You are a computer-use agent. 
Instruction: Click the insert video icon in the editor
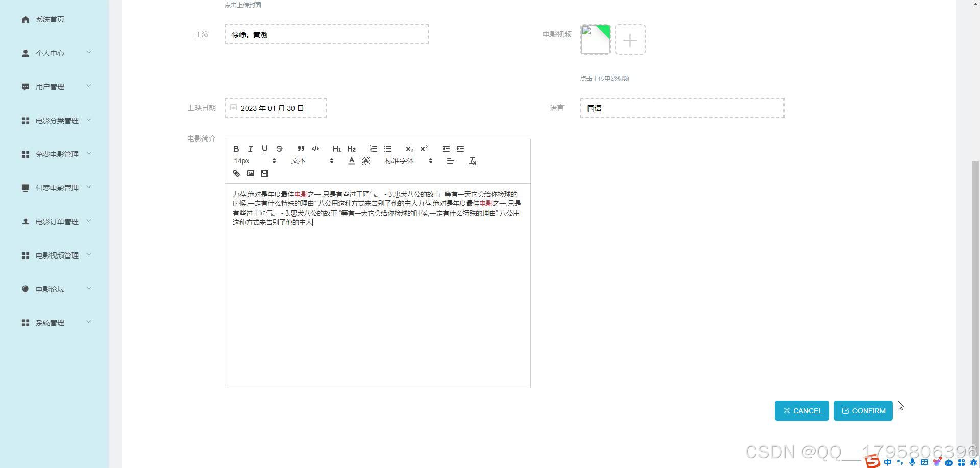pos(264,173)
